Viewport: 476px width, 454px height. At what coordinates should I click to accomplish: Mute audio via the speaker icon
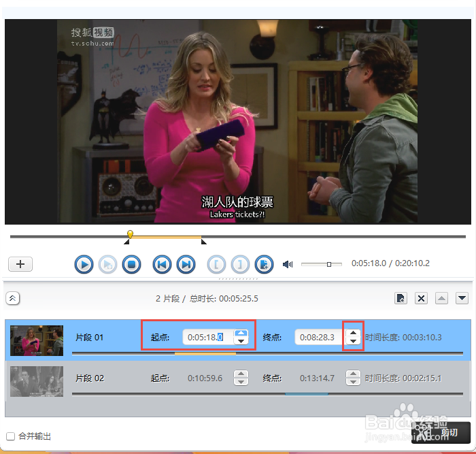click(x=288, y=264)
